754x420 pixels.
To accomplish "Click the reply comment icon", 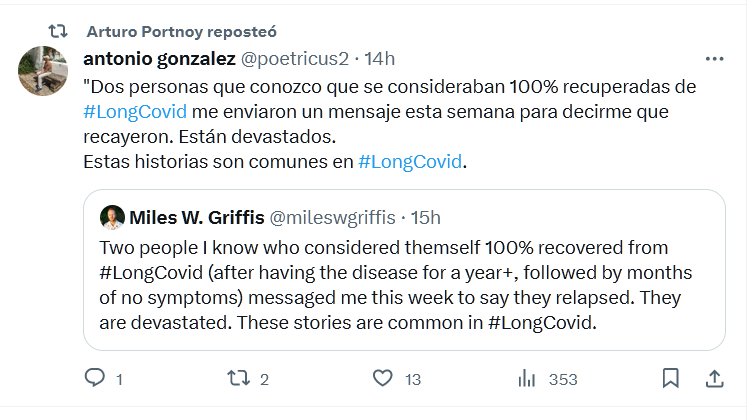I will click(x=95, y=379).
